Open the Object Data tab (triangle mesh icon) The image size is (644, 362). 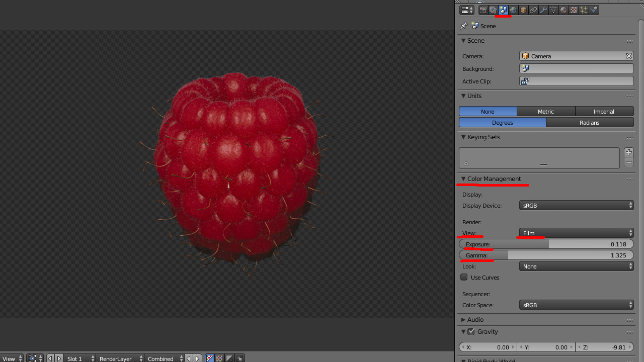coord(553,10)
